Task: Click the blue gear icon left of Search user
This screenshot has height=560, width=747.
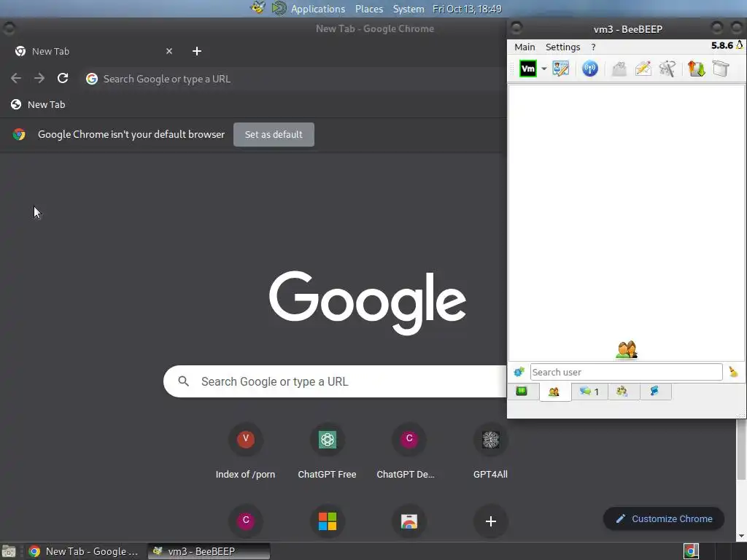Action: [519, 372]
